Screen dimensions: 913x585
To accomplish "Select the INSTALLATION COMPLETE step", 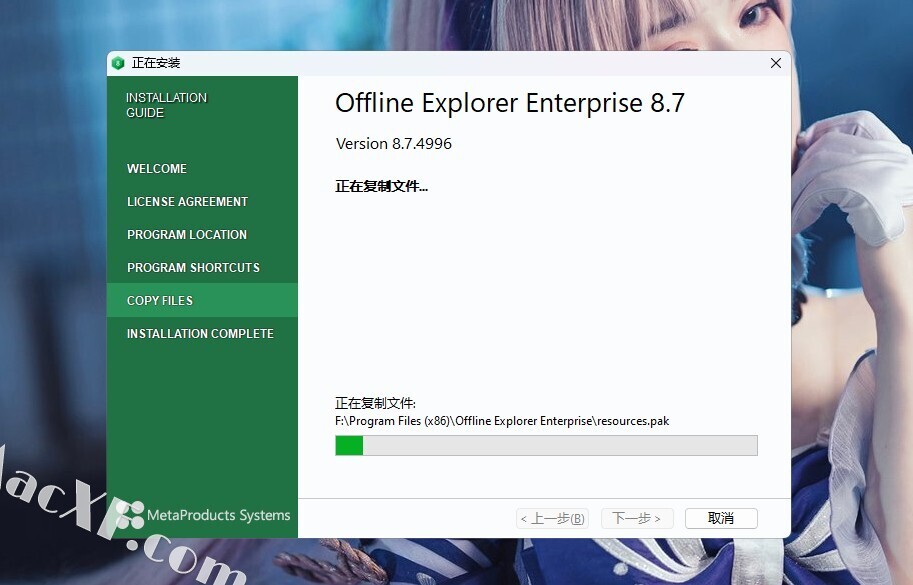I will 200,334.
